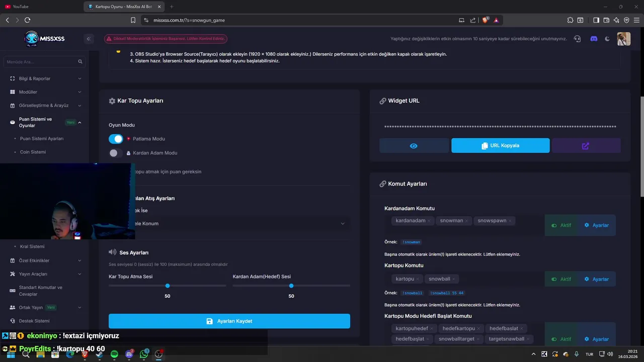
Task: Click the browser address bar URL
Action: pyautogui.click(x=189, y=20)
